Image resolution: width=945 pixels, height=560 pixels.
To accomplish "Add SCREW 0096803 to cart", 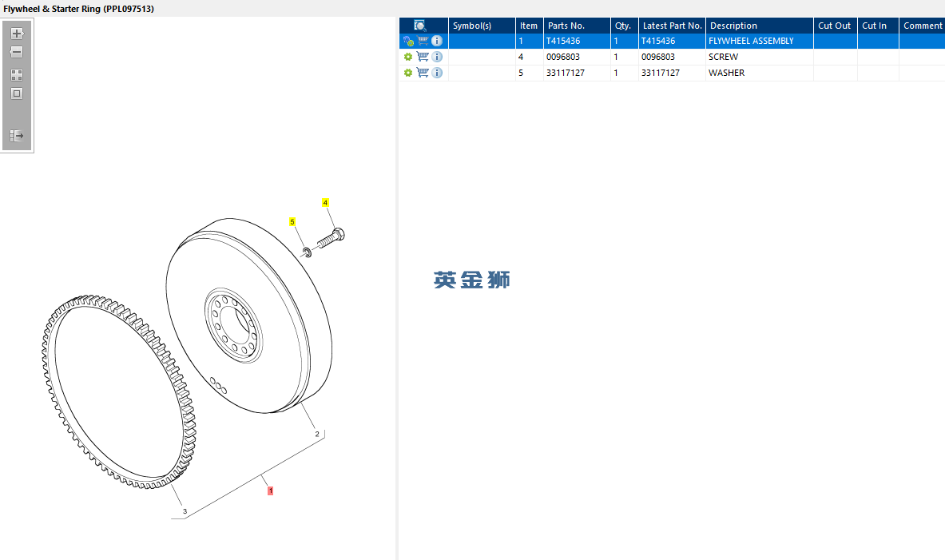I will (x=423, y=57).
